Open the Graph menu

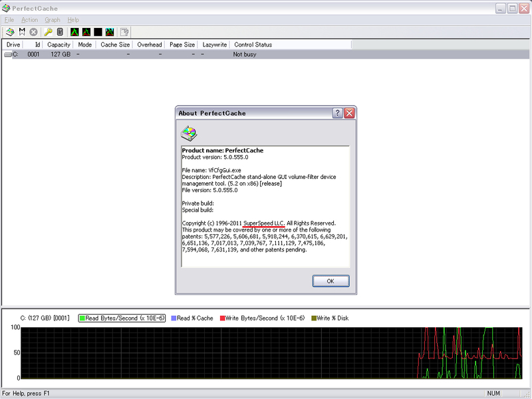pos(53,20)
